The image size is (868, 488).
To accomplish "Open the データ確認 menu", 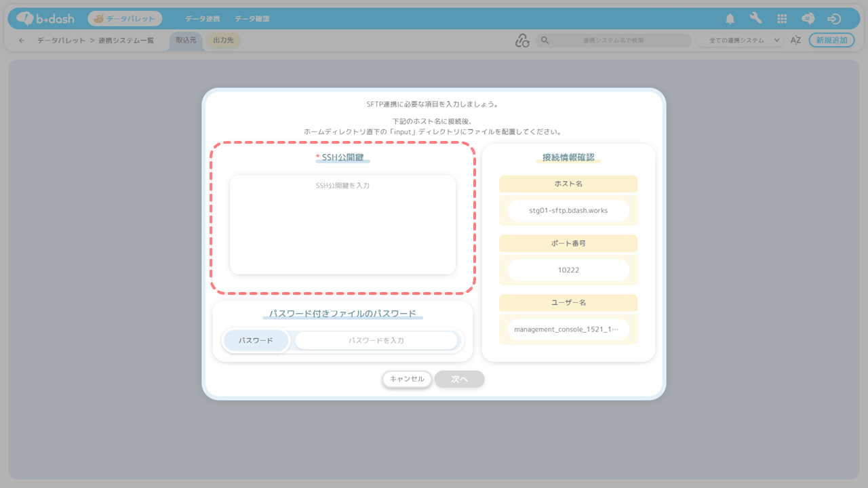I will pyautogui.click(x=252, y=19).
